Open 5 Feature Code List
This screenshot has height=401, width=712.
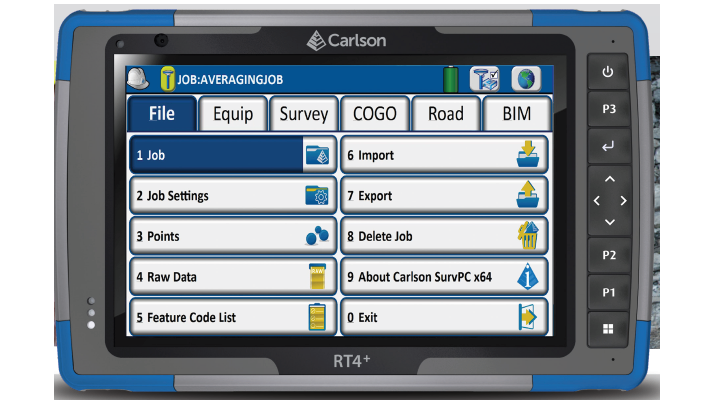point(233,317)
